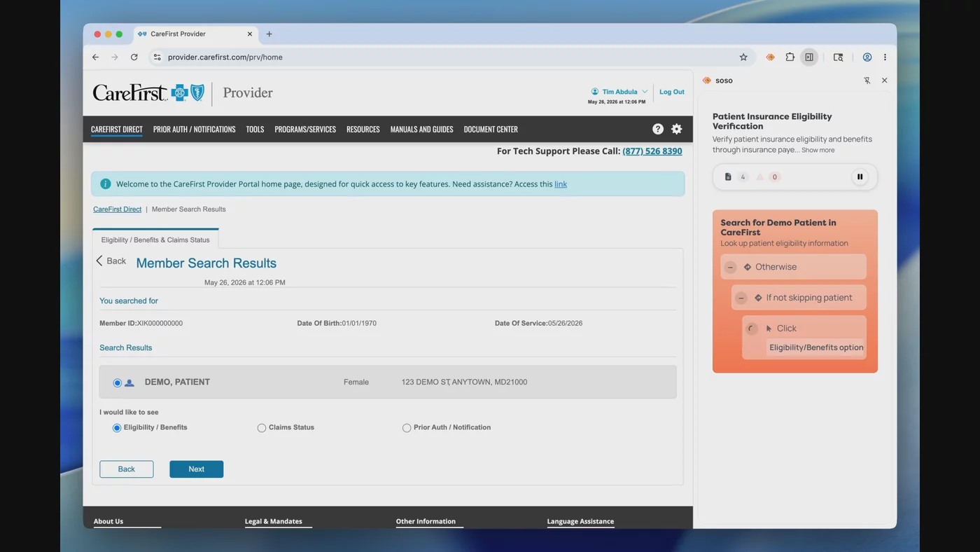This screenshot has height=552, width=980.
Task: Open a new browser tab
Action: pyautogui.click(x=269, y=34)
